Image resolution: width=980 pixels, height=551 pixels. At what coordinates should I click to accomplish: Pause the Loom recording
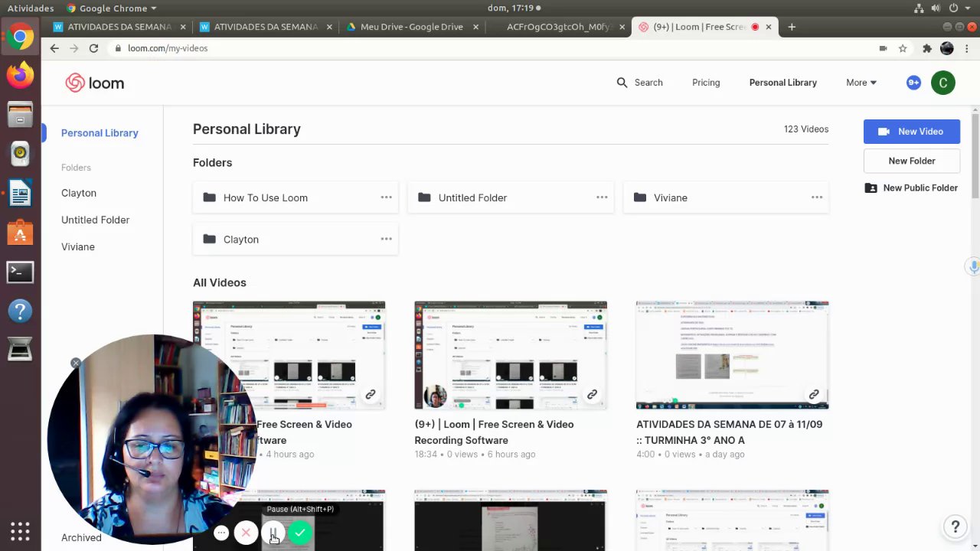[273, 533]
